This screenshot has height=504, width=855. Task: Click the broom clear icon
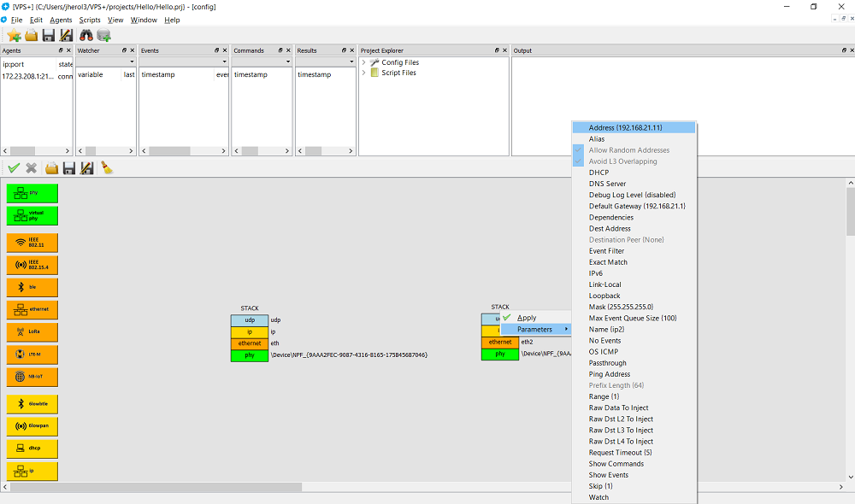point(107,168)
